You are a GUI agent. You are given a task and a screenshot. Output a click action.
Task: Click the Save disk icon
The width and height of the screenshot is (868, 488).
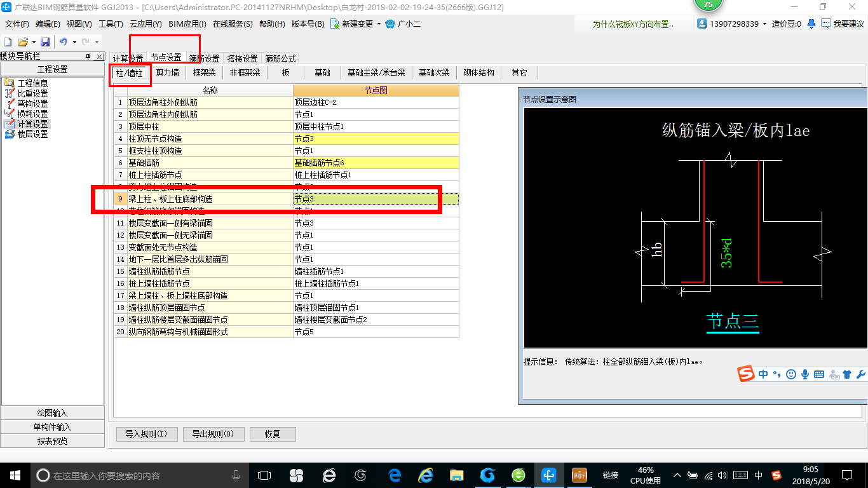pyautogui.click(x=45, y=42)
